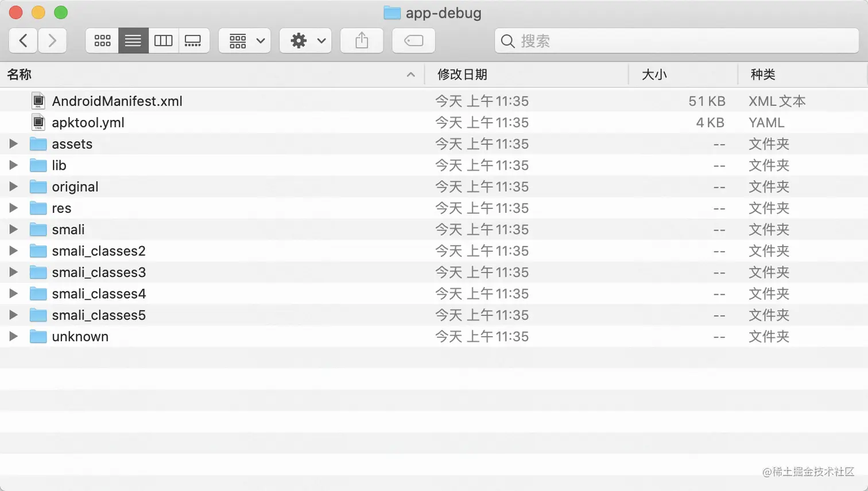Select the smali_classes5 folder icon
Image resolution: width=868 pixels, height=491 pixels.
[38, 315]
